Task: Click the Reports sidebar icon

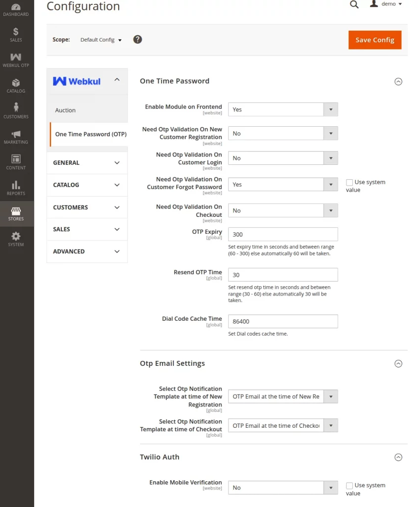Action: point(16,187)
